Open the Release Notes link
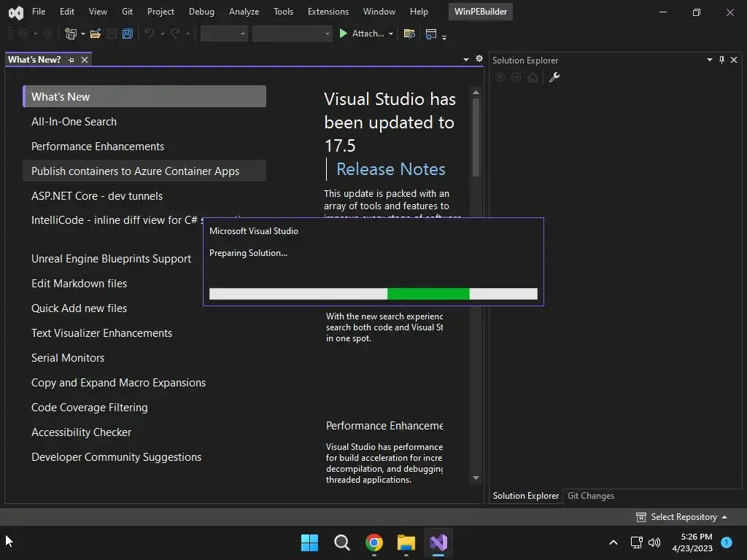This screenshot has height=560, width=747. [x=391, y=169]
